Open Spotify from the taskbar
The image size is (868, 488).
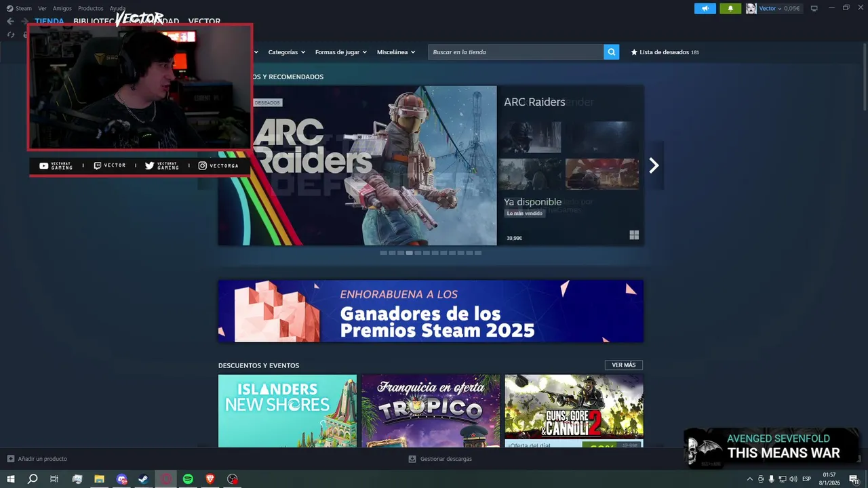(x=189, y=479)
